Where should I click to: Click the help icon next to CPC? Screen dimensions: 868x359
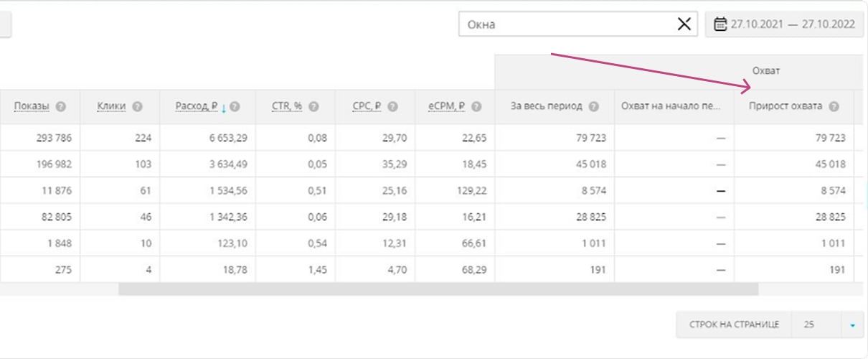click(x=392, y=107)
